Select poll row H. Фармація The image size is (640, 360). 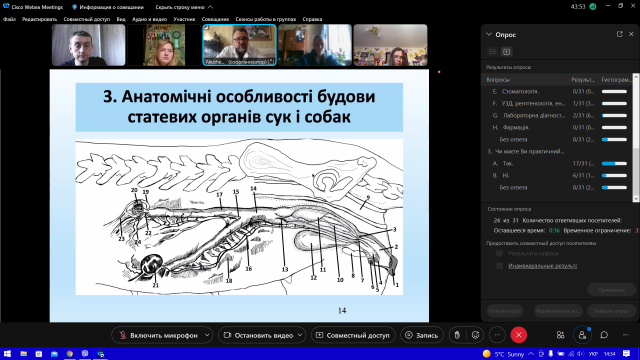[558, 127]
